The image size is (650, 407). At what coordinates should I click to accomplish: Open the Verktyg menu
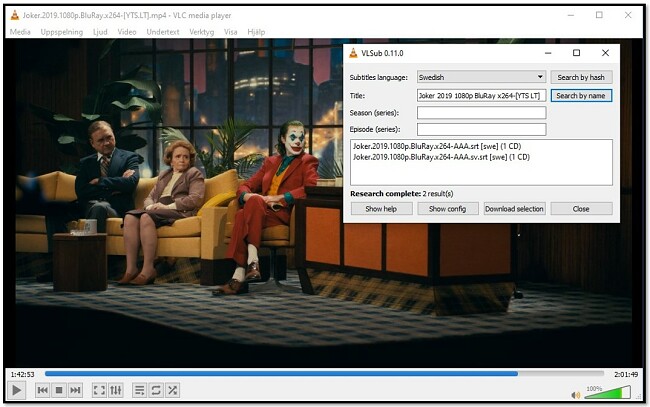[x=201, y=32]
